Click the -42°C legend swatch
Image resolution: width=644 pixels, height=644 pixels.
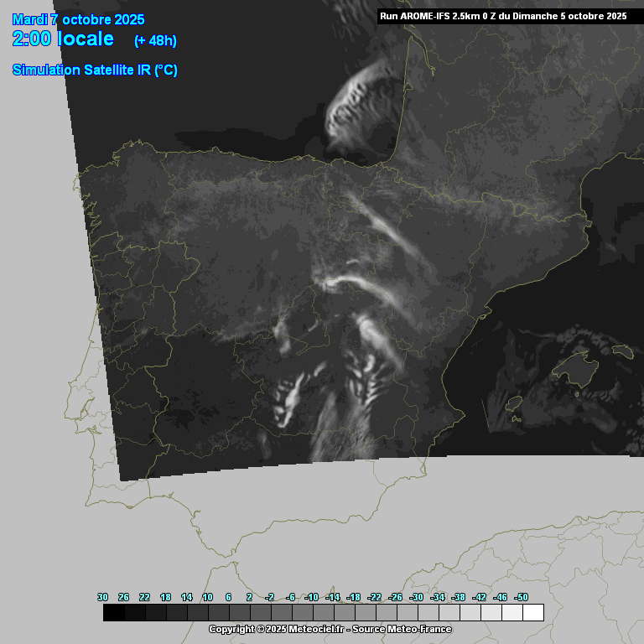tap(491, 612)
